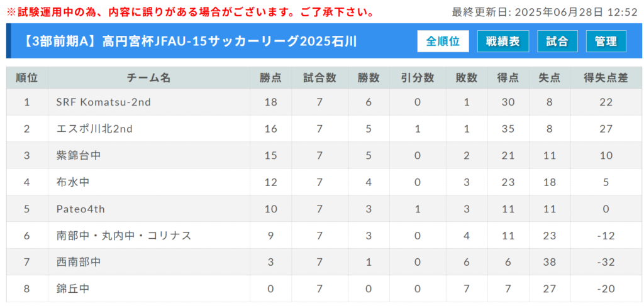This screenshot has height=306, width=644.
Task: Click the 試合数 column header
Action: [x=319, y=78]
